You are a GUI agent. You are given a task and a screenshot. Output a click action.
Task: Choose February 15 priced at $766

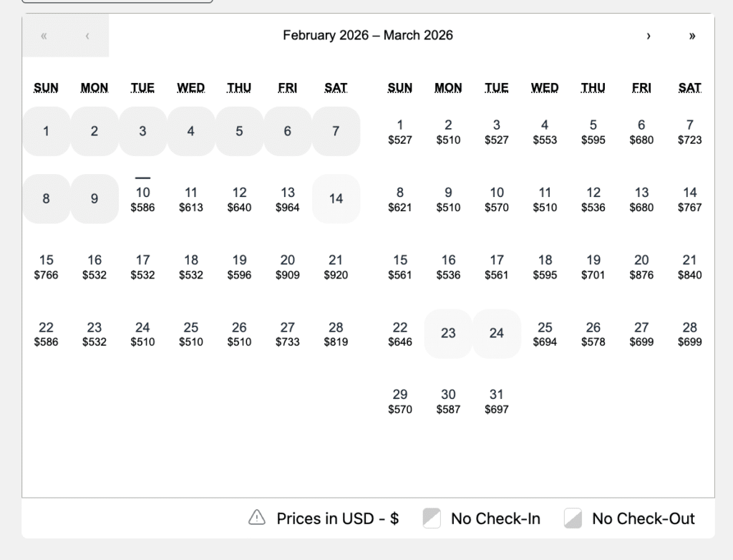(x=47, y=266)
